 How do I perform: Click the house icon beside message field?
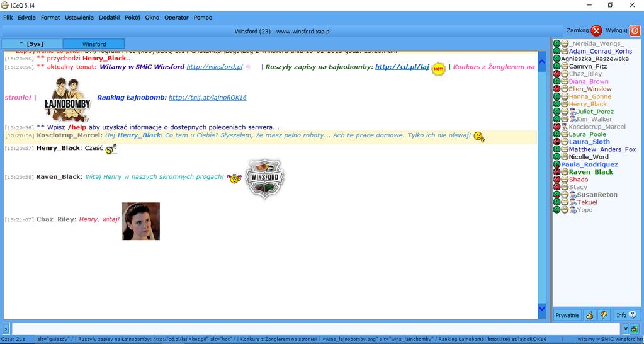click(x=635, y=328)
